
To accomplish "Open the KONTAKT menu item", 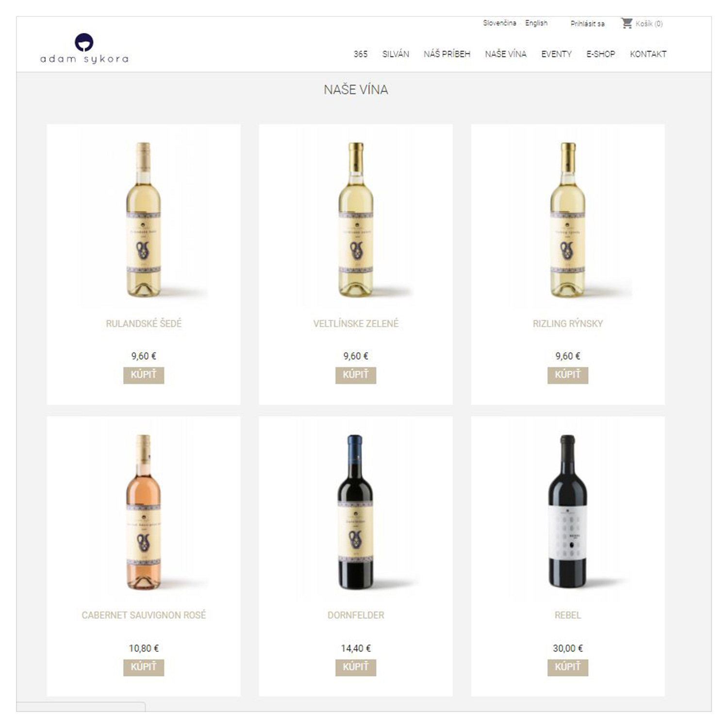I will coord(648,54).
